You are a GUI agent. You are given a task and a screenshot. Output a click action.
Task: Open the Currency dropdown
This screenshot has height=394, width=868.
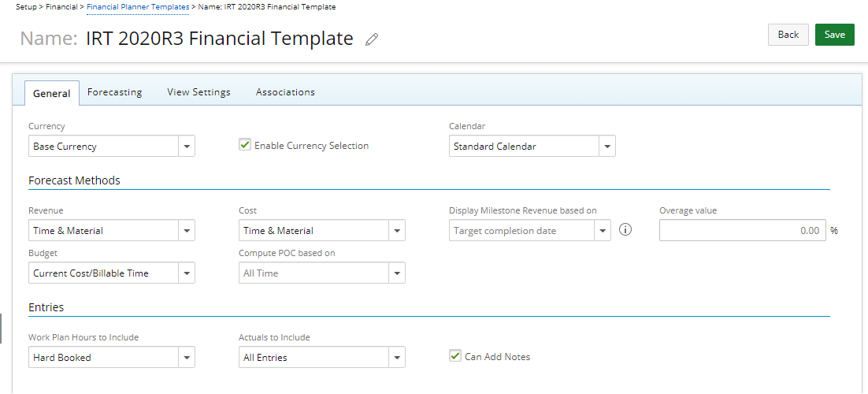[111, 147]
